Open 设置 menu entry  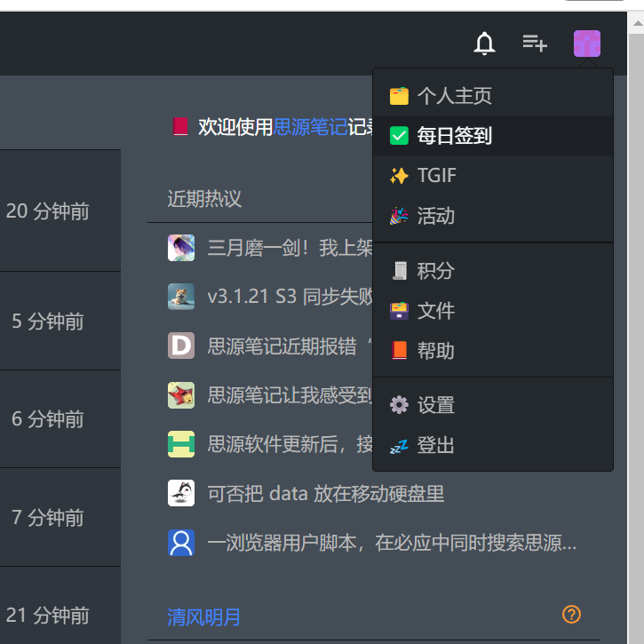pyautogui.click(x=493, y=405)
